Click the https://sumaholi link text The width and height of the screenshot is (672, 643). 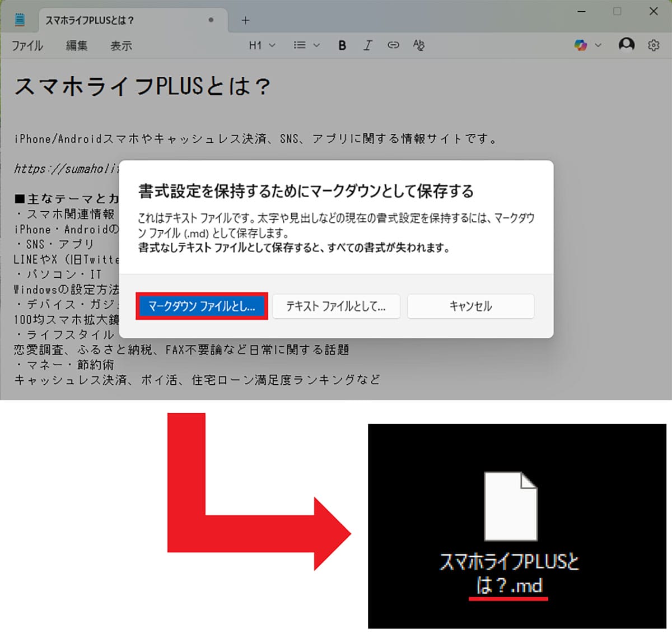pos(66,169)
